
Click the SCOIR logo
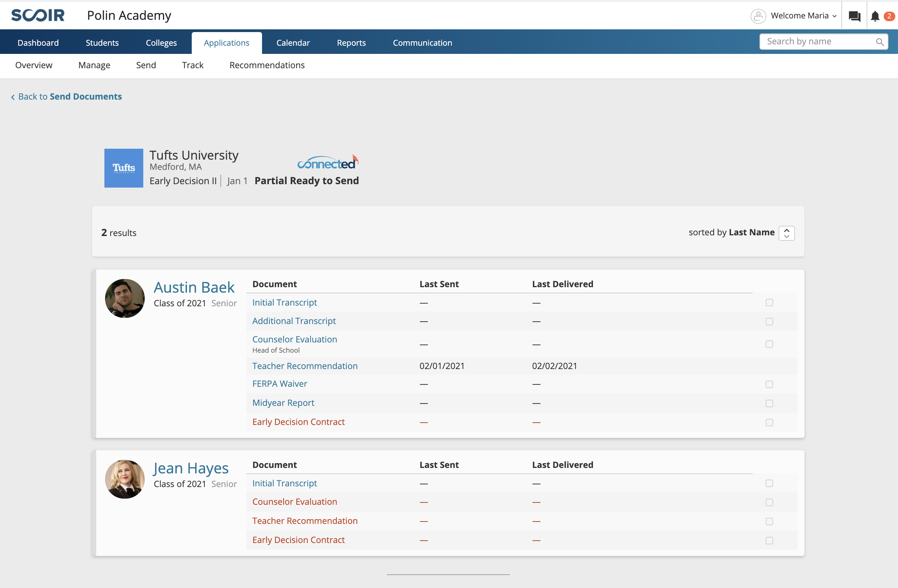coord(38,15)
